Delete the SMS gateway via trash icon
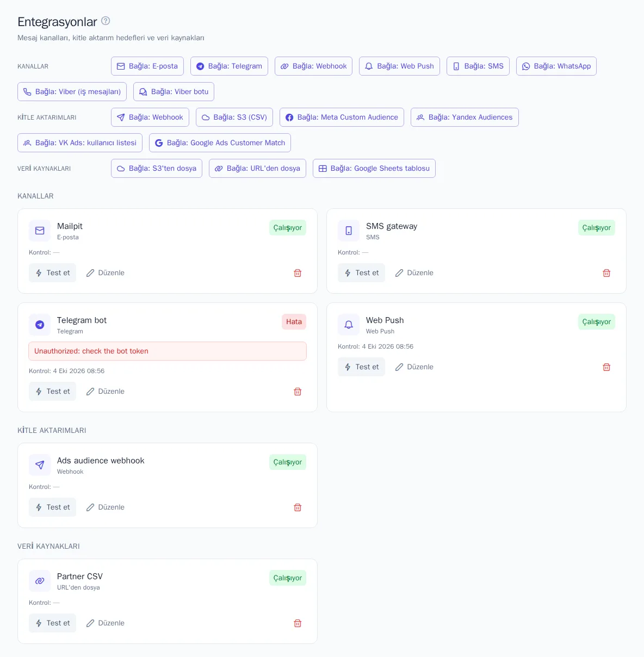644x657 pixels. point(606,273)
